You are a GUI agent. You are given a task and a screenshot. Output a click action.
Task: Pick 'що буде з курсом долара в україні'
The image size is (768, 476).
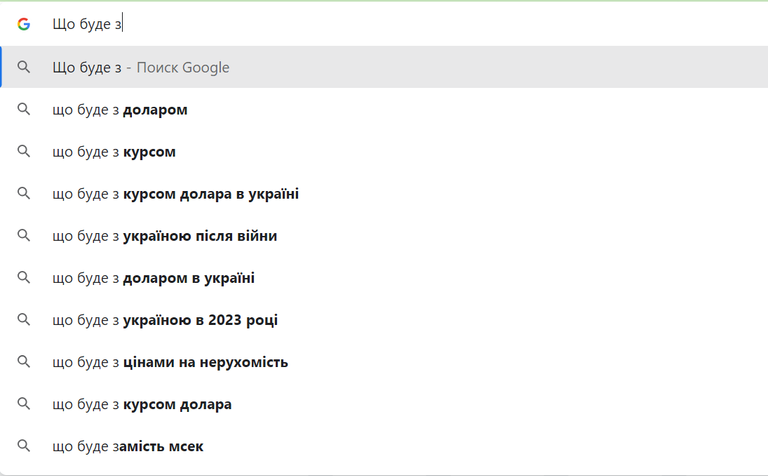(384, 193)
